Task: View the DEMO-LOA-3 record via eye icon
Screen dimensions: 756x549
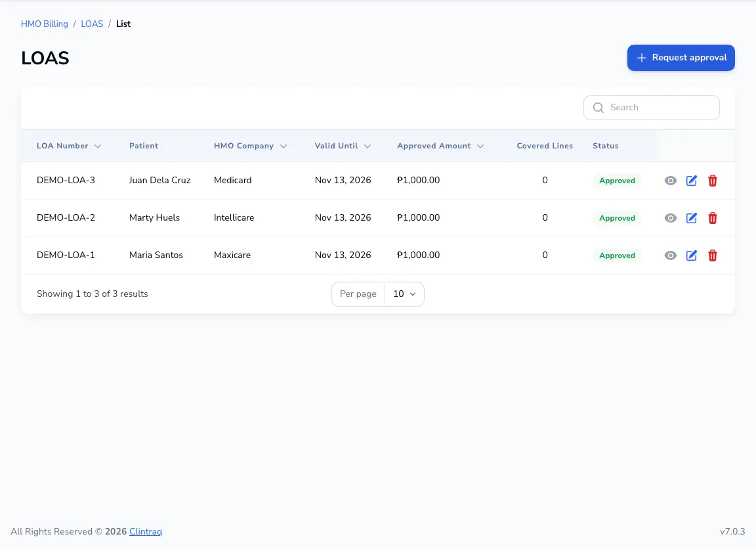Action: pyautogui.click(x=670, y=181)
